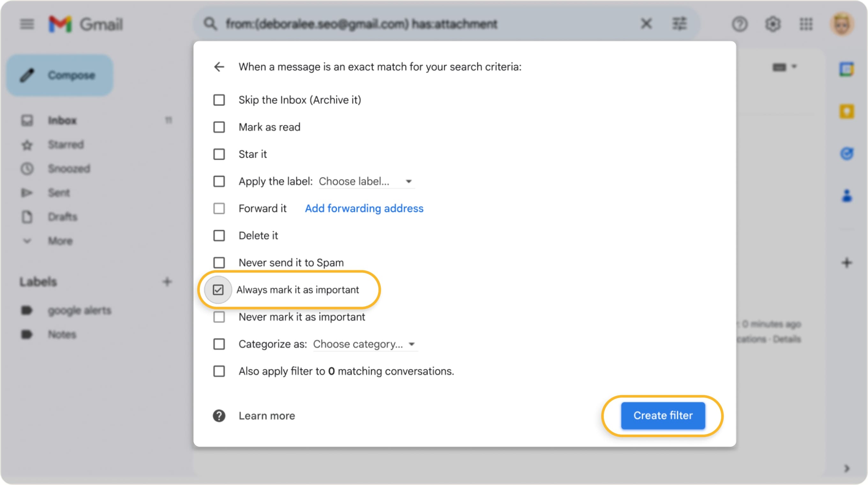Screen dimensions: 868x485
Task: Open Gmail settings
Action: [x=773, y=24]
